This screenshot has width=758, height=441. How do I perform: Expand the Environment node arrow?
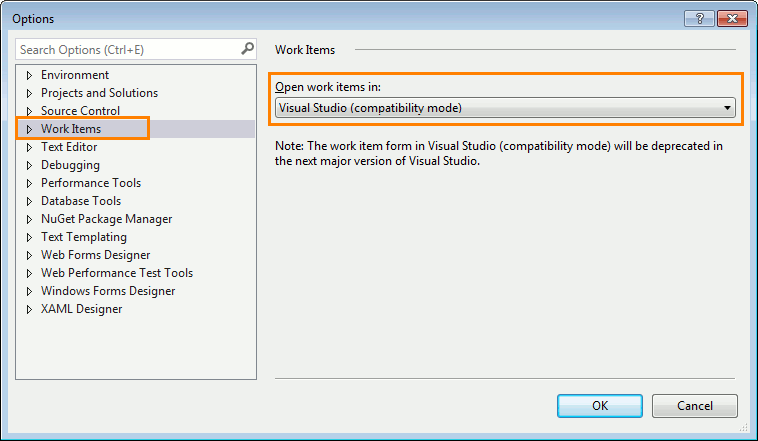tap(30, 75)
